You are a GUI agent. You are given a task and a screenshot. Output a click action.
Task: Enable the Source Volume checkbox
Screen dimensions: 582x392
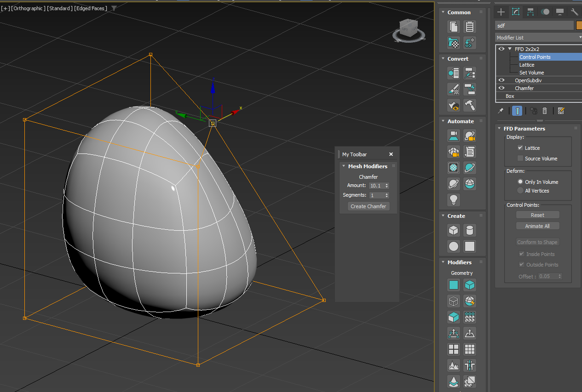(x=520, y=159)
